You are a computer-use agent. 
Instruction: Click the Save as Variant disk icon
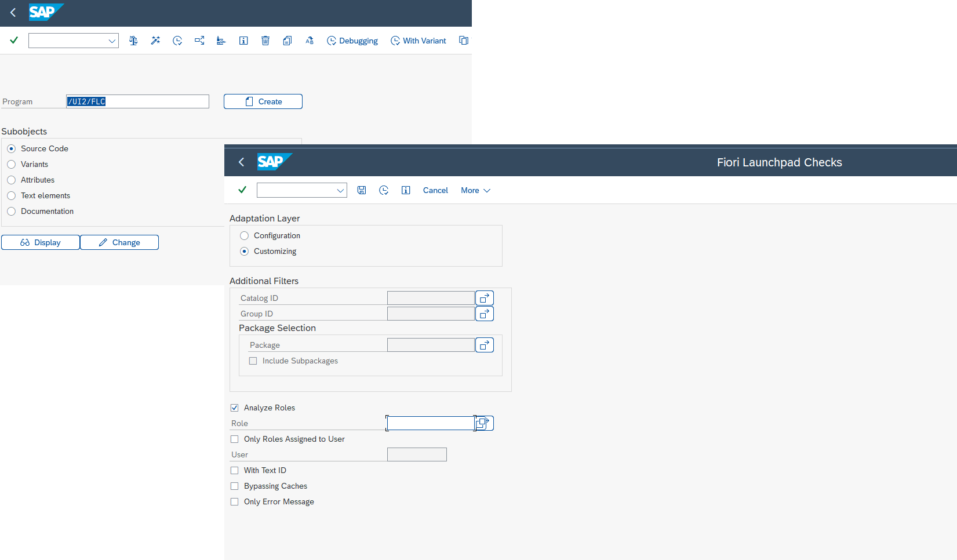[362, 190]
